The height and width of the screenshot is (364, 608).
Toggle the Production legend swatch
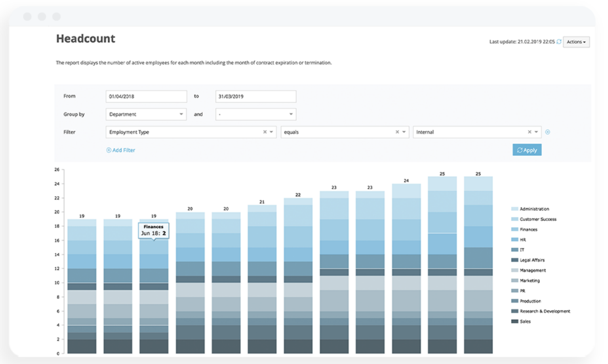coord(514,301)
